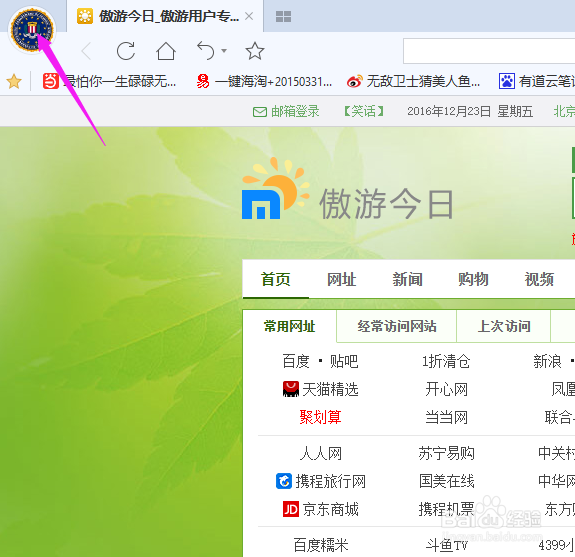Open 天猫精选 link
Viewport: 575px width, 557px height.
pos(330,389)
